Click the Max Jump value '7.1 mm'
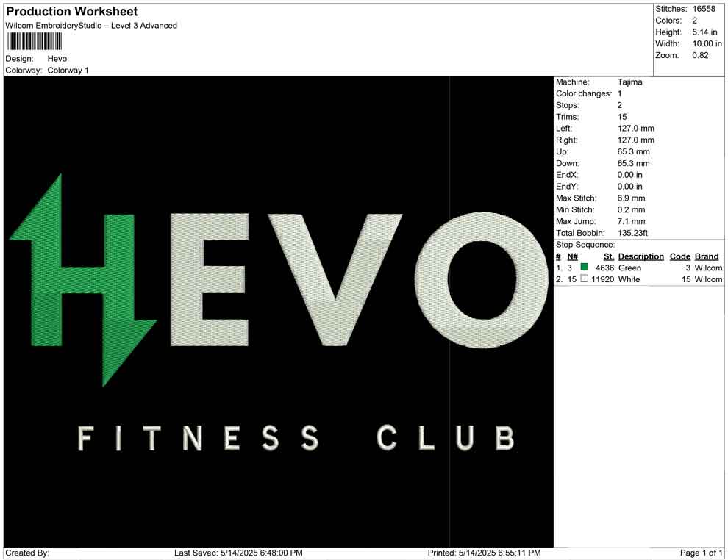 click(x=632, y=221)
